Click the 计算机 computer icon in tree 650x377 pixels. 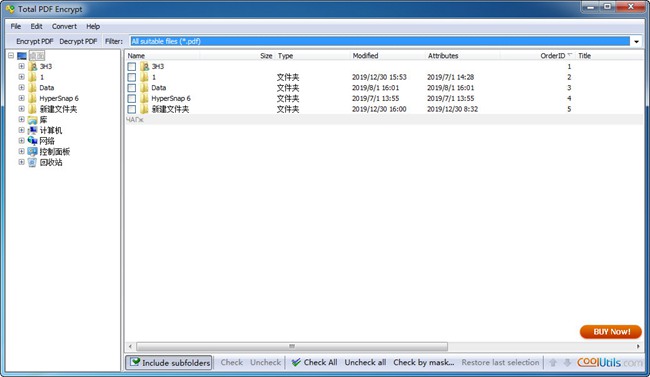tap(33, 131)
